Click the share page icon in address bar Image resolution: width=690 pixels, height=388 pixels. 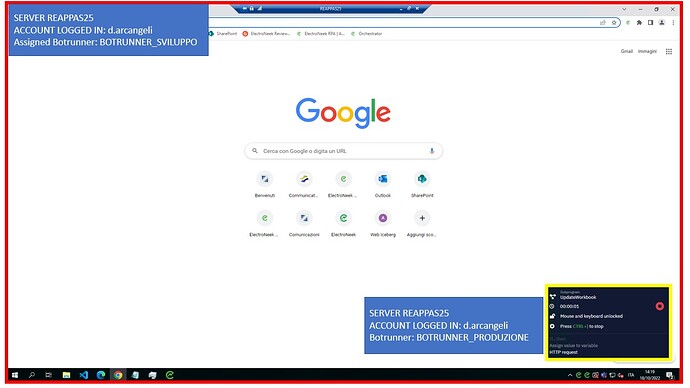coord(603,22)
